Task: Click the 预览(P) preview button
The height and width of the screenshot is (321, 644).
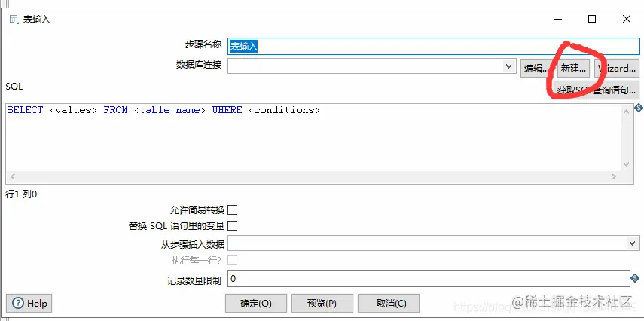Action: point(322,304)
